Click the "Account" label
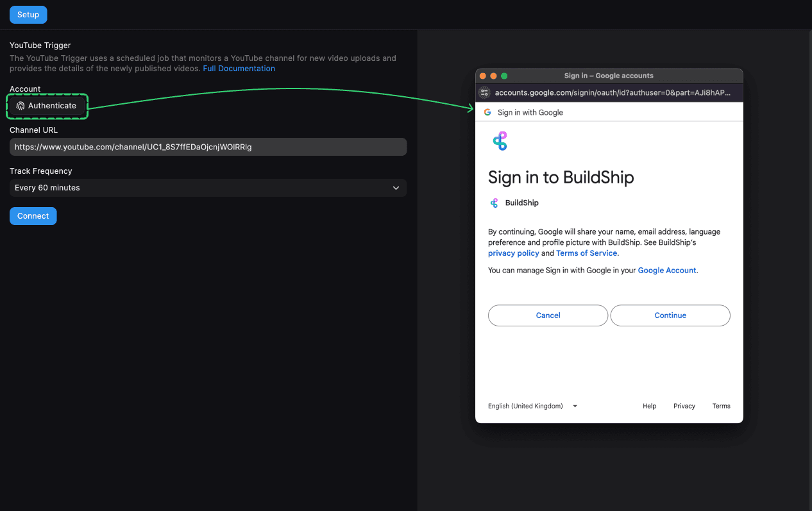 (25, 89)
